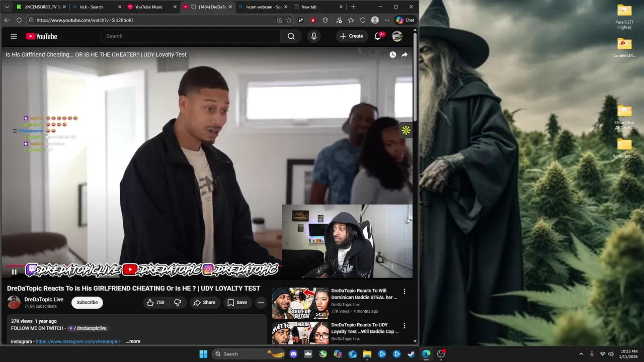644x362 pixels.
Task: Switch to the YouTube Music tab
Action: [x=151, y=7]
